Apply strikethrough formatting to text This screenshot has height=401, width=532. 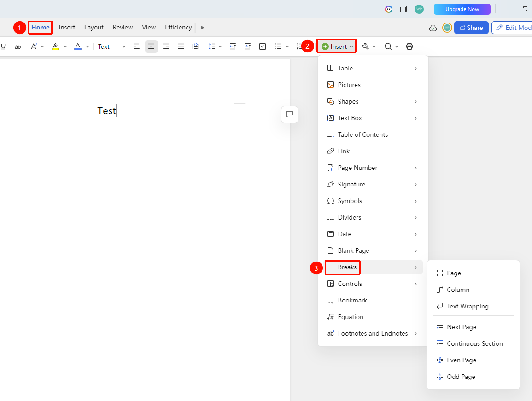18,47
